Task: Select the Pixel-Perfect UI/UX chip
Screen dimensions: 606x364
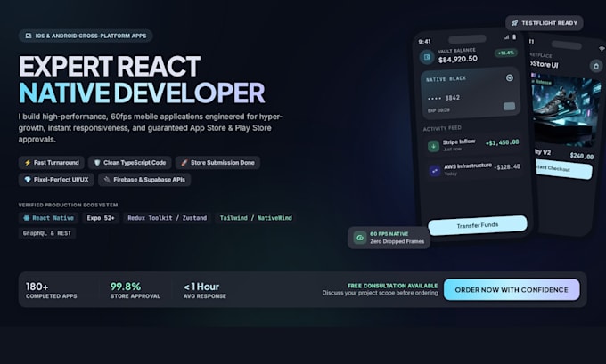Action: click(56, 180)
